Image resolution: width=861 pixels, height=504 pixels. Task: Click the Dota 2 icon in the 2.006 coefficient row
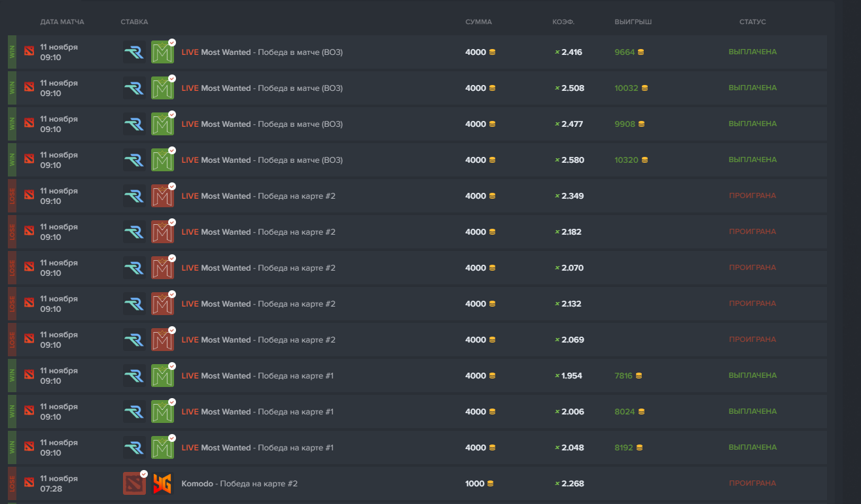click(29, 411)
